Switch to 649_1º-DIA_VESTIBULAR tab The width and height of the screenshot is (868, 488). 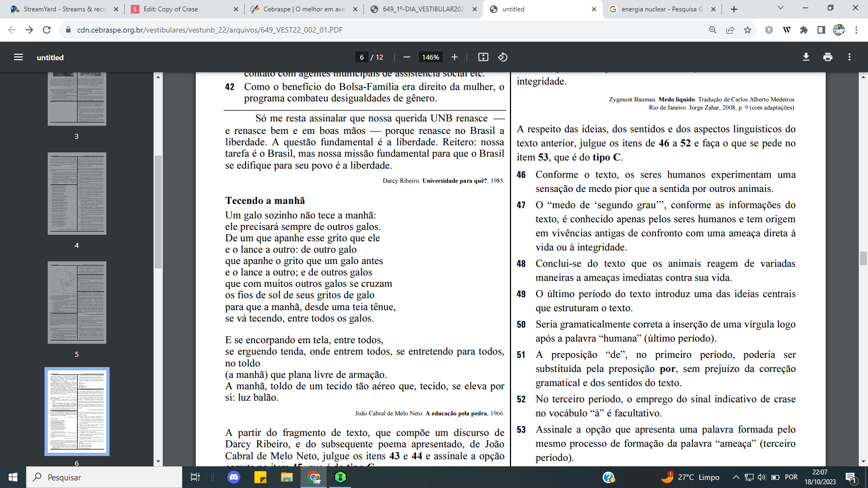point(423,9)
